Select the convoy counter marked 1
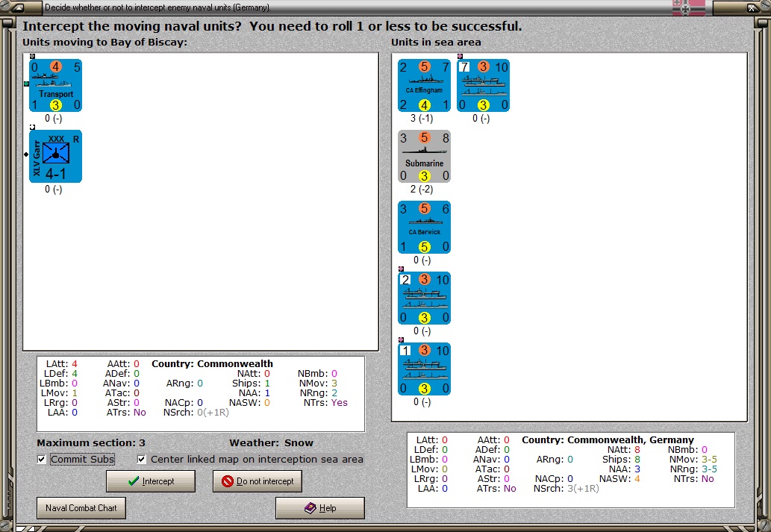Viewport: 771px width, 532px height. tap(425, 369)
